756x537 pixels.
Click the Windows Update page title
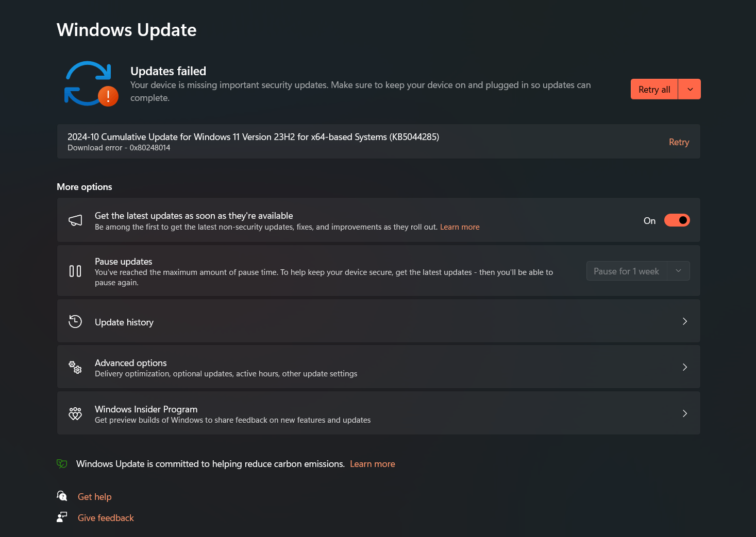pyautogui.click(x=126, y=30)
